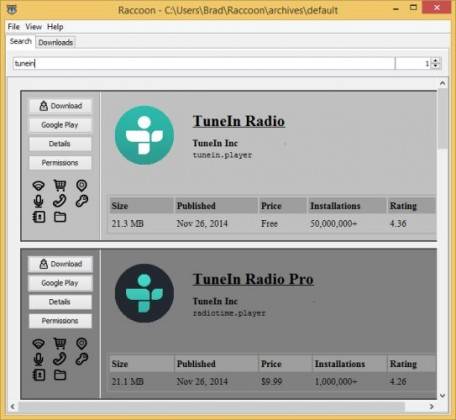
Task: Click the phone icon for TuneIn Radio Pro
Action: (60, 359)
